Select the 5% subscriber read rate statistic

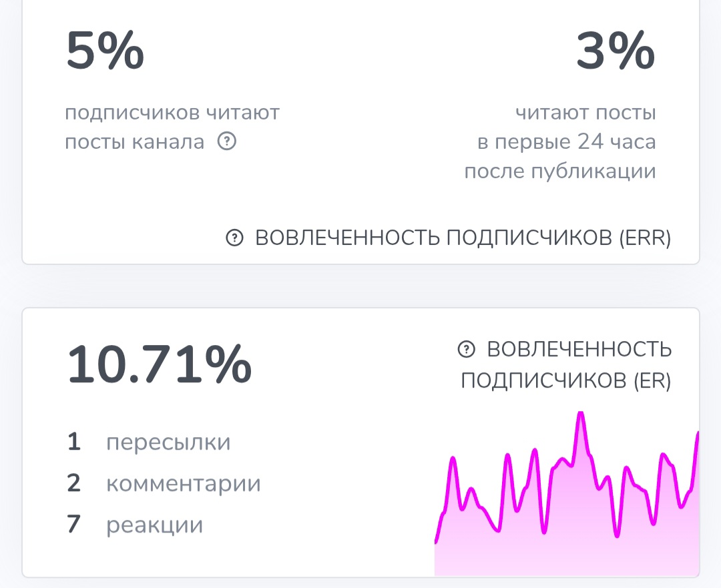[x=105, y=50]
